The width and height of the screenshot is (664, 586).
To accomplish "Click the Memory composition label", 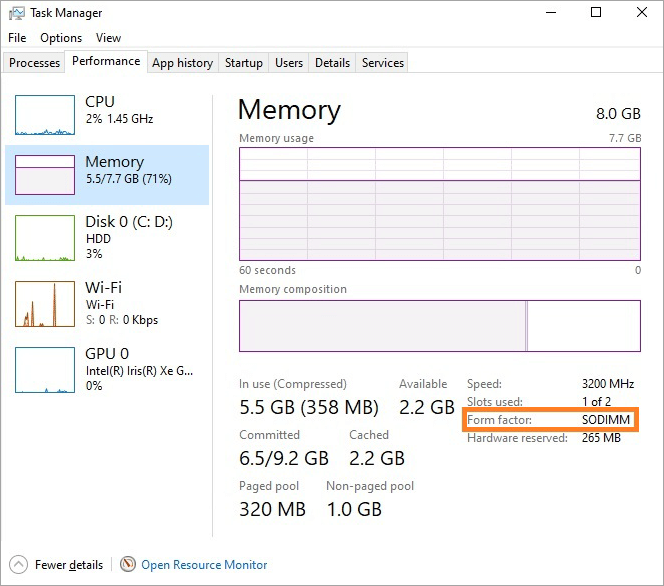I will pos(293,289).
